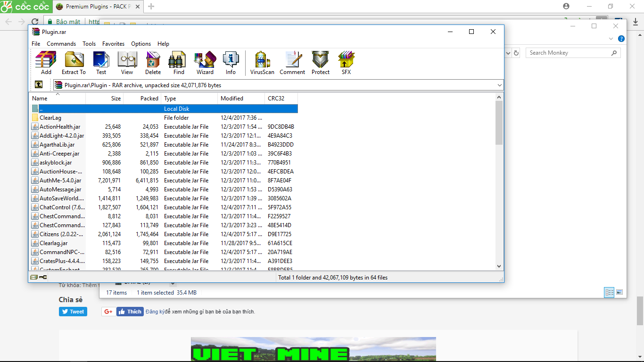This screenshot has height=362, width=644.
Task: Click the browser page vertical scrollbar thumb
Action: pos(640,311)
